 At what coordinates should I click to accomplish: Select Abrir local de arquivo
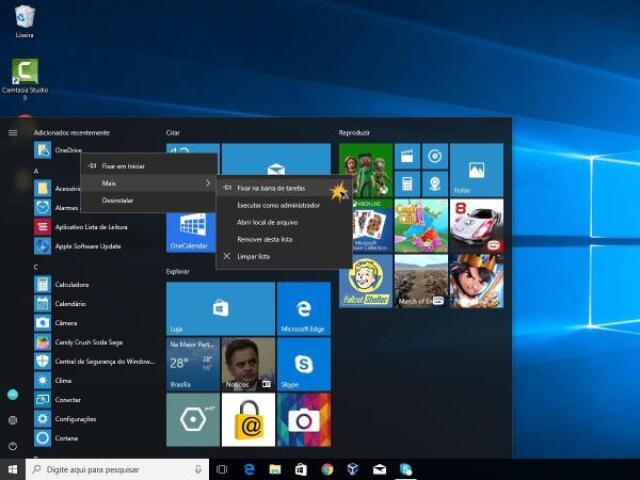pyautogui.click(x=284, y=222)
